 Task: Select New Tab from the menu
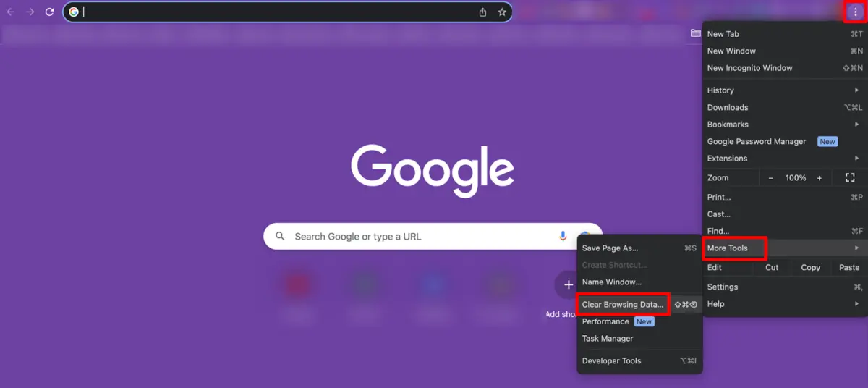pyautogui.click(x=785, y=34)
